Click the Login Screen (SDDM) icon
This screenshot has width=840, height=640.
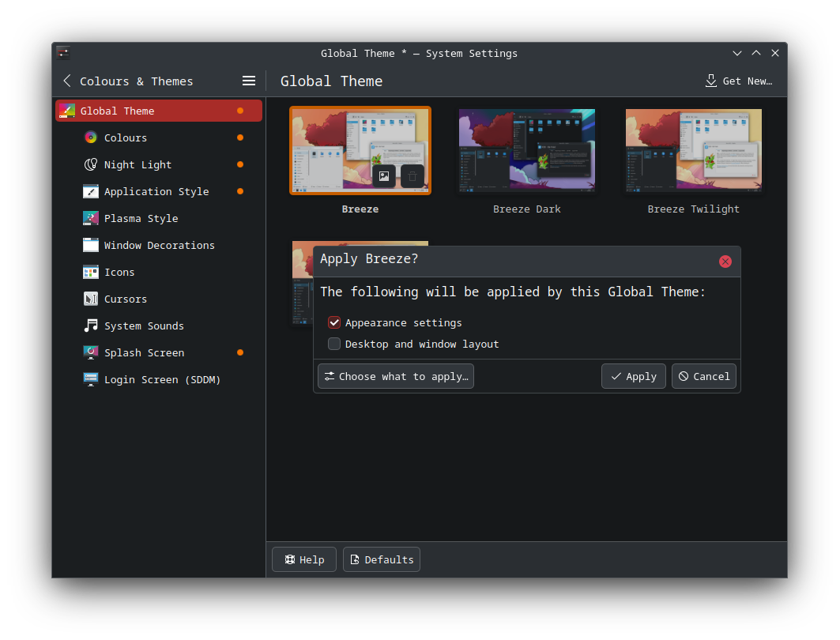tap(91, 379)
